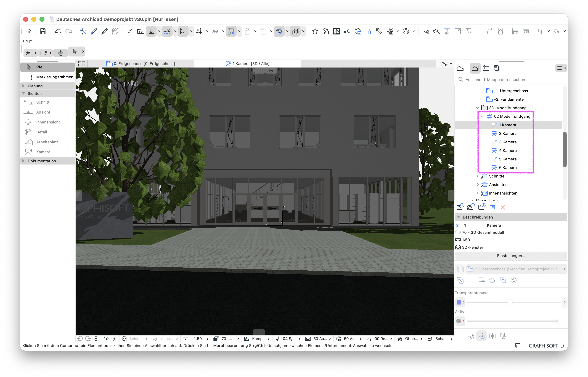Collapse the Sichten toolbox group
This screenshot has height=377, width=588.
pos(23,93)
